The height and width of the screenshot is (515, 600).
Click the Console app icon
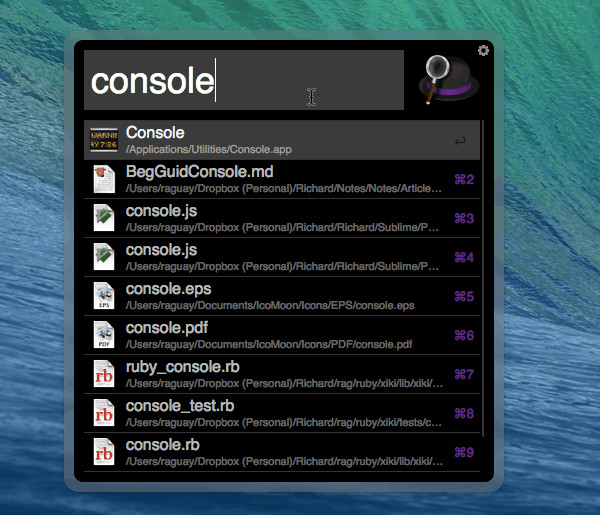(x=104, y=140)
